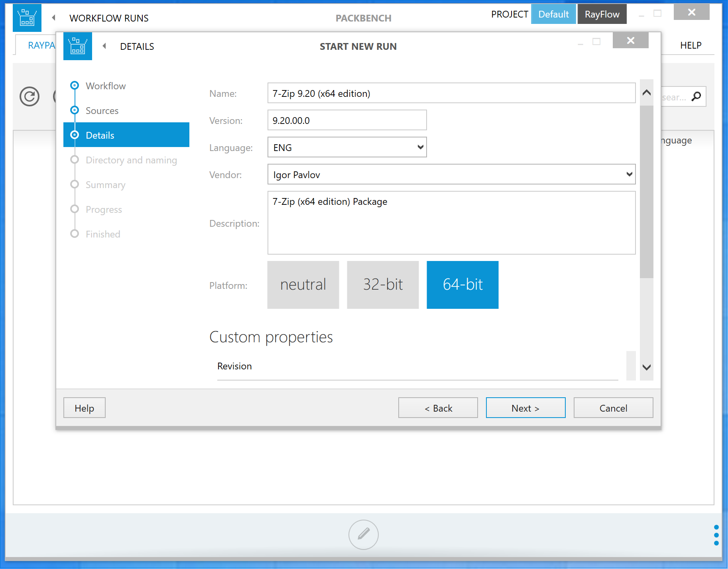Close the Start New Run dialog
The image size is (728, 569).
(x=631, y=40)
